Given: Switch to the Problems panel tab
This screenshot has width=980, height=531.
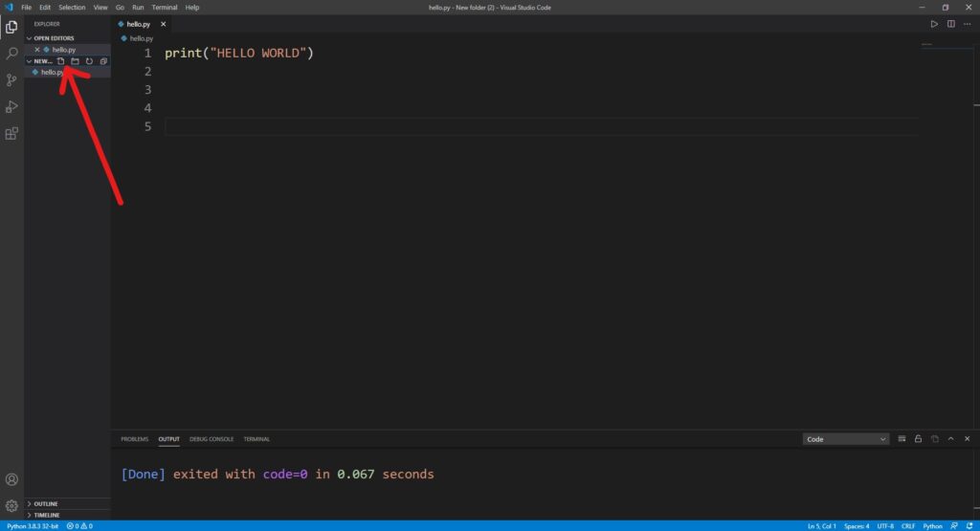Looking at the screenshot, I should click(x=134, y=439).
